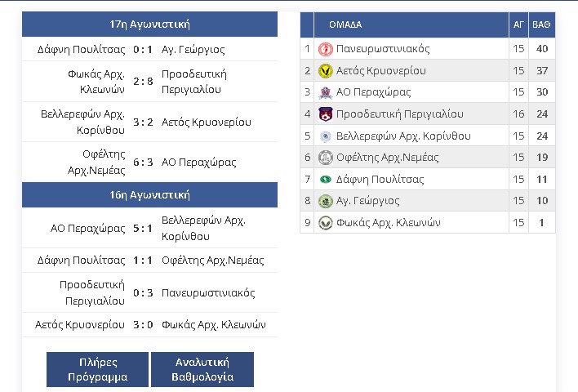
Task: Open the Πλήρες Πρόγραμμα button
Action: [97, 369]
